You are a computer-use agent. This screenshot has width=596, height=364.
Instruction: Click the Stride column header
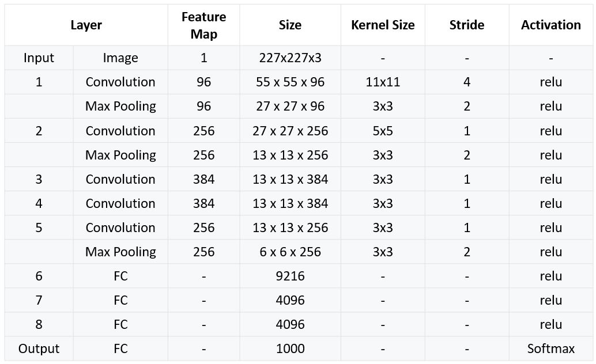(x=467, y=25)
